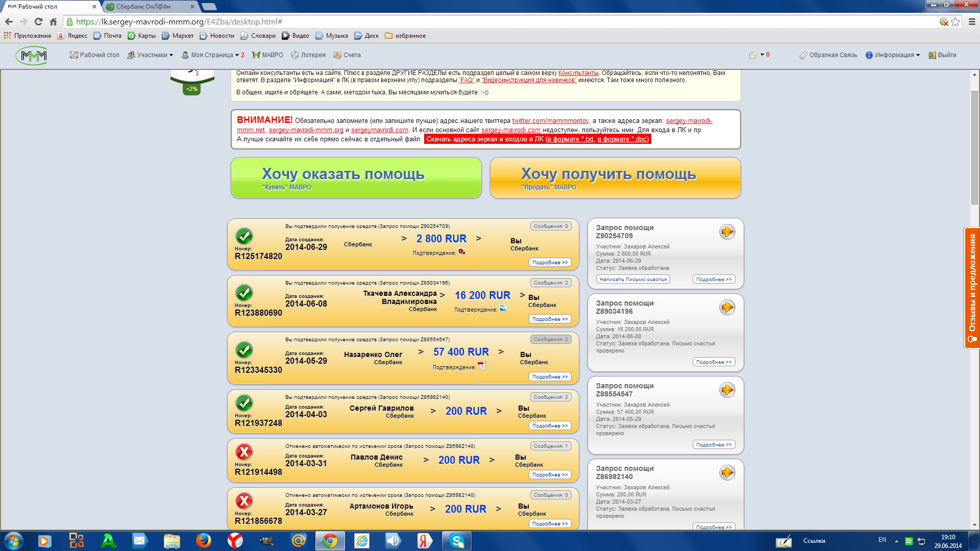Open file explorer from taskbar
The image size is (980, 551).
[x=171, y=541]
